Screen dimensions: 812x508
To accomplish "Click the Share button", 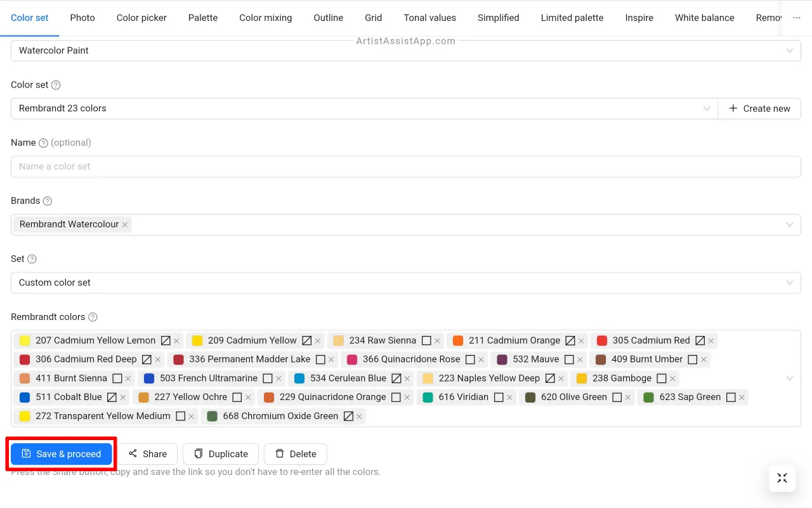I will [147, 454].
